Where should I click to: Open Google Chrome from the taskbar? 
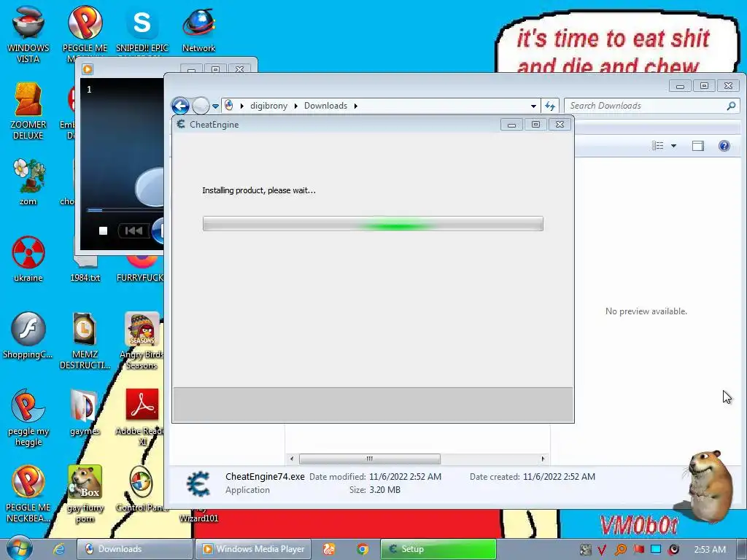pyautogui.click(x=363, y=549)
